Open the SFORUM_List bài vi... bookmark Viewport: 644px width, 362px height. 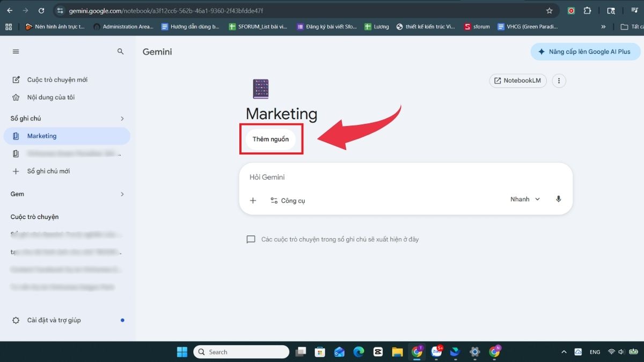coord(258,26)
